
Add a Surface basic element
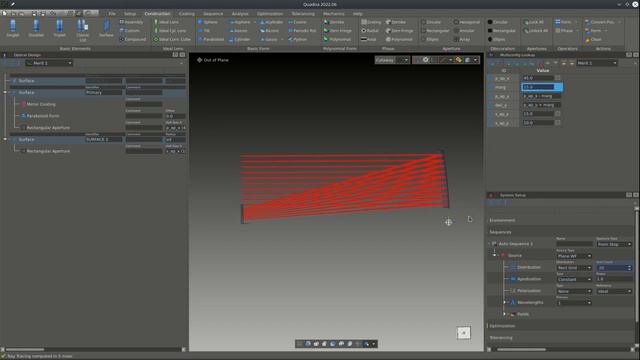pos(106,29)
